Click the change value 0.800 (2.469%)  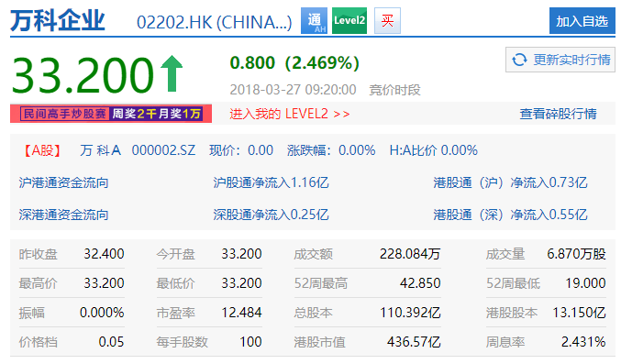coord(294,63)
